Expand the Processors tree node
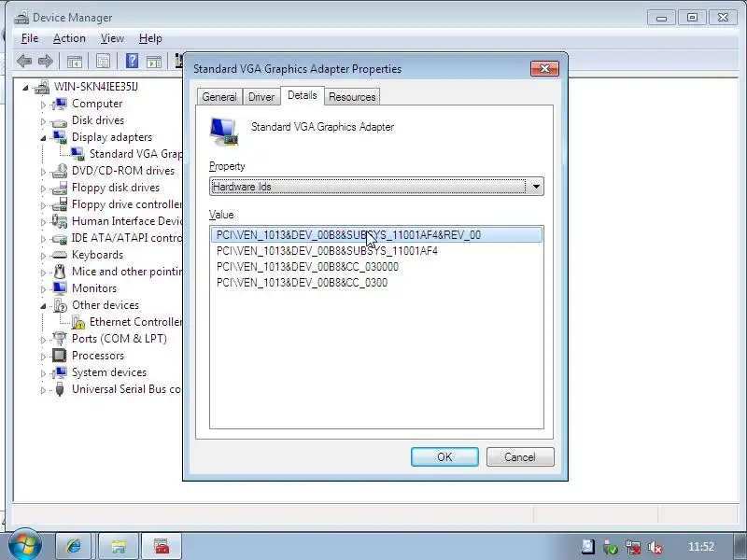The image size is (747, 560). coord(43,357)
